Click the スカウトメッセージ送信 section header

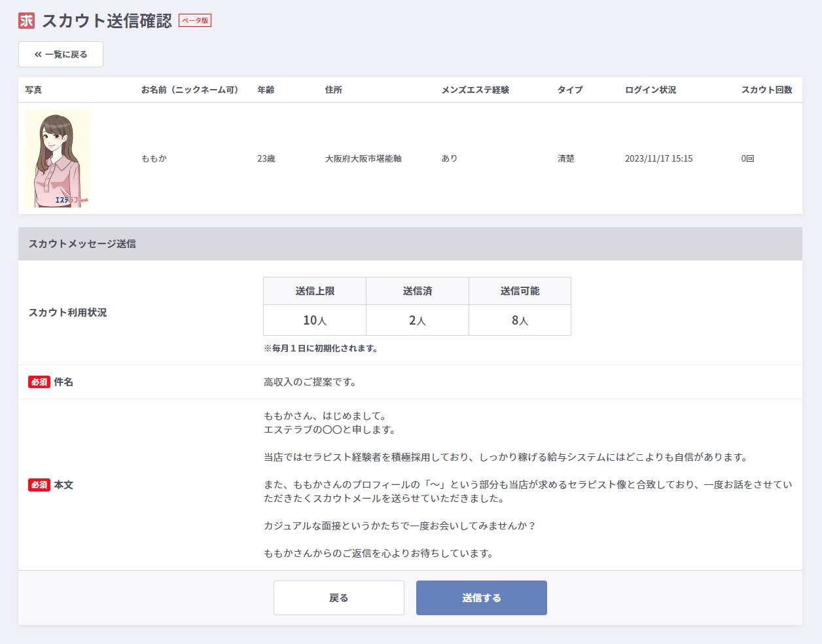tap(82, 243)
